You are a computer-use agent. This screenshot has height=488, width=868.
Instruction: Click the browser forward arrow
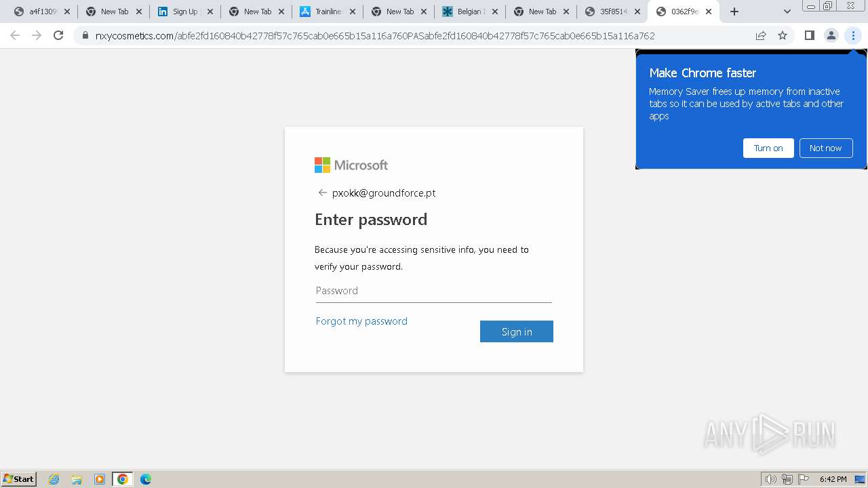[x=37, y=36]
